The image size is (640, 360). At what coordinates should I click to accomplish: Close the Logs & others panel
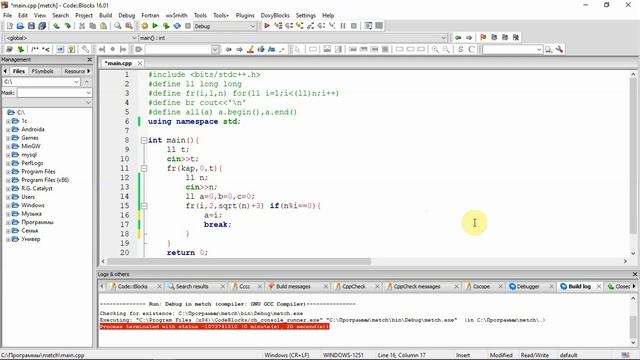pyautogui.click(x=635, y=274)
